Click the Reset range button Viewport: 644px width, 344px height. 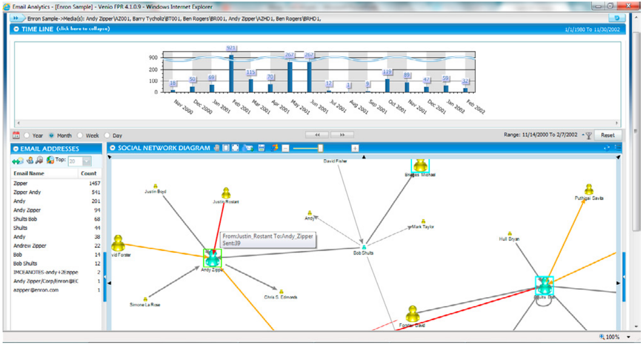click(608, 135)
